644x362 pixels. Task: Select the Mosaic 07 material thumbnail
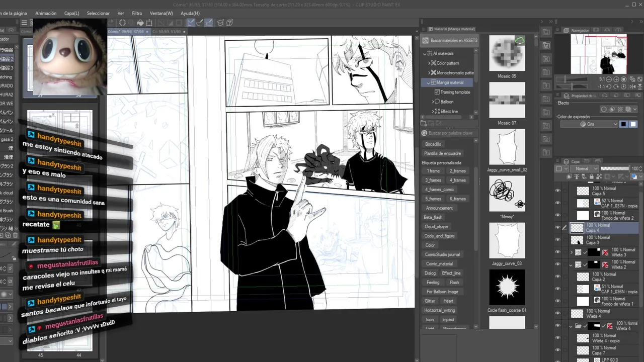tap(507, 100)
